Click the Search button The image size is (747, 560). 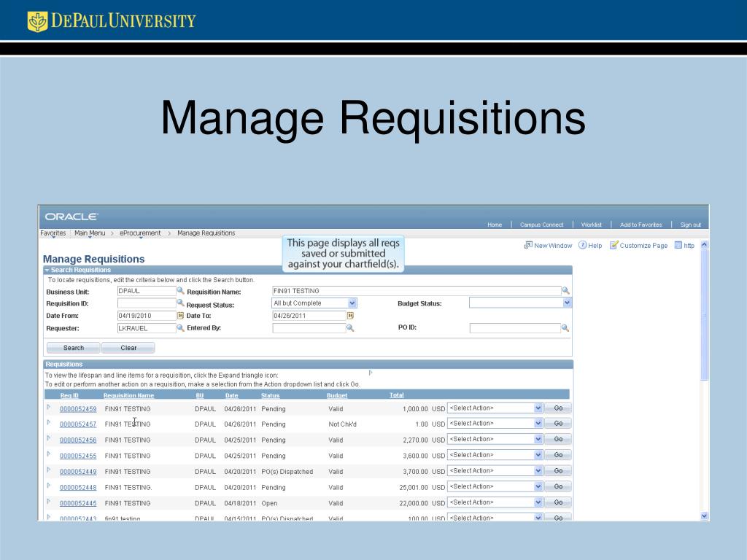(x=74, y=348)
